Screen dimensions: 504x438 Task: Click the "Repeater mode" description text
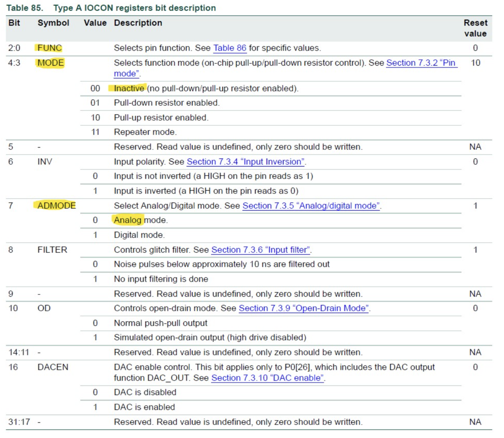(x=145, y=132)
